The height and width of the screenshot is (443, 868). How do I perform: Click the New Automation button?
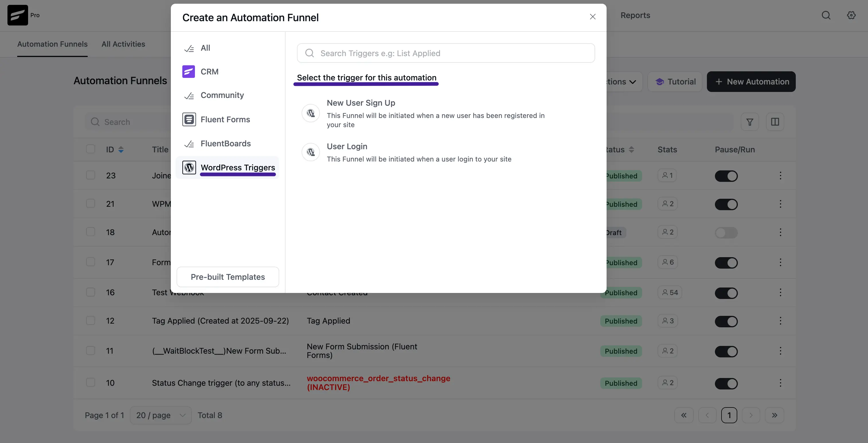751,81
